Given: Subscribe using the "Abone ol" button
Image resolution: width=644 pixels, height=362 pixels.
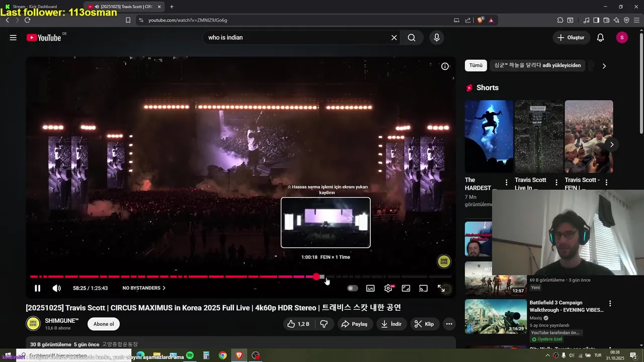Looking at the screenshot, I should [x=104, y=324].
